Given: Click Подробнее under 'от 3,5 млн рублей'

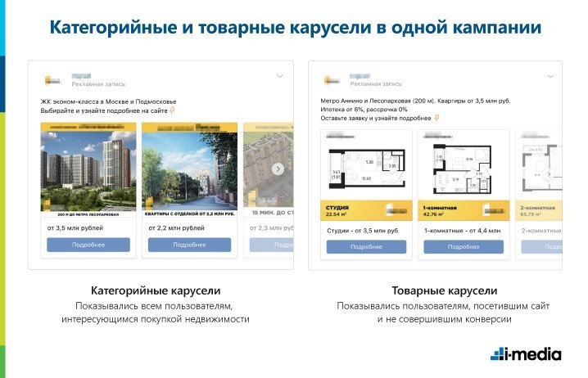Looking at the screenshot, I should 88,245.
